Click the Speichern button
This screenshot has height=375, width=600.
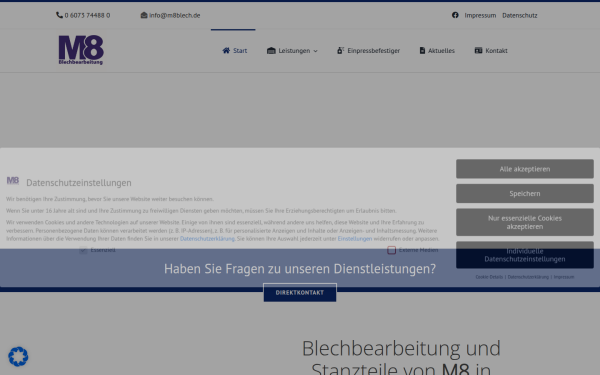[x=525, y=194]
